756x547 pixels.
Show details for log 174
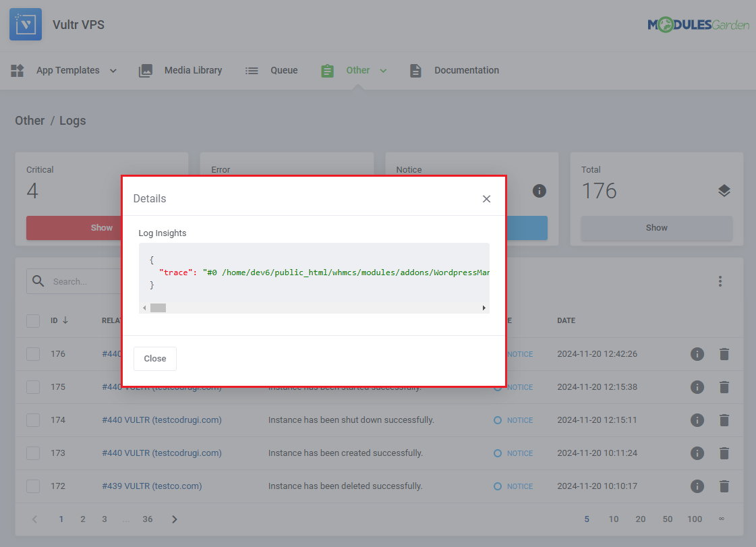point(697,420)
